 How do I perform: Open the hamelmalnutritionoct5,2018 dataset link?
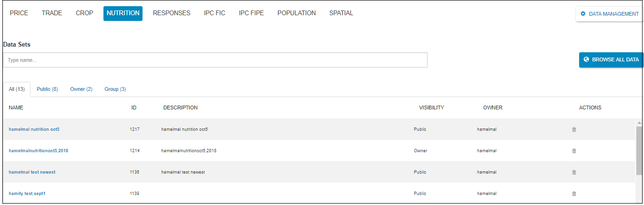tap(39, 151)
